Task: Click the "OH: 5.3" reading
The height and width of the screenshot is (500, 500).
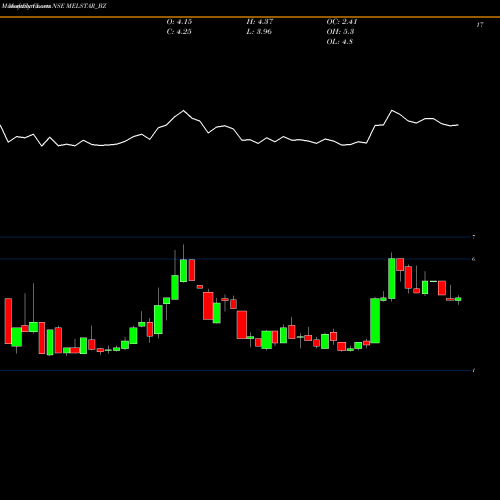Action: (340, 32)
